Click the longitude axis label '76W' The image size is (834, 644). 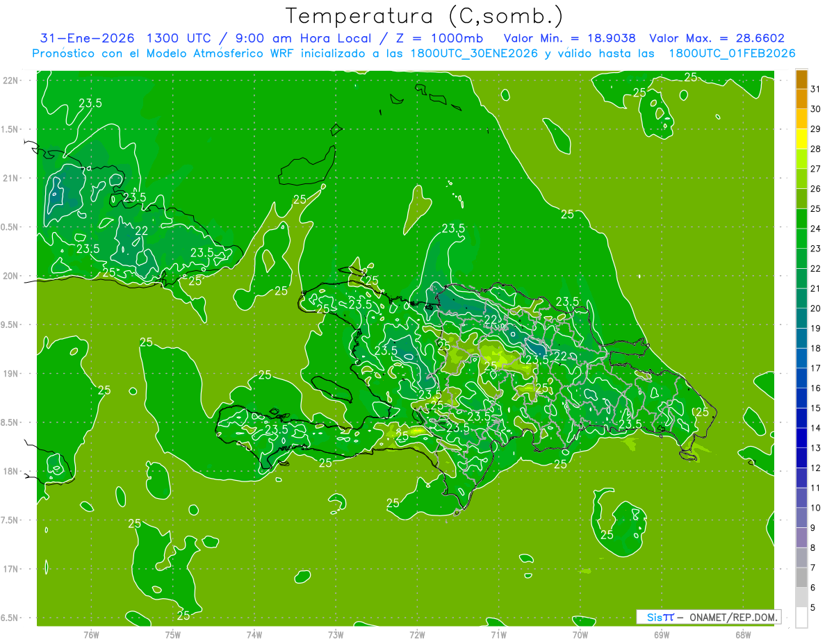coord(91,634)
